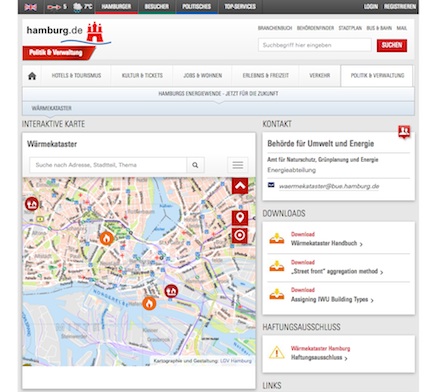Open the Branchenbuch link

[275, 28]
